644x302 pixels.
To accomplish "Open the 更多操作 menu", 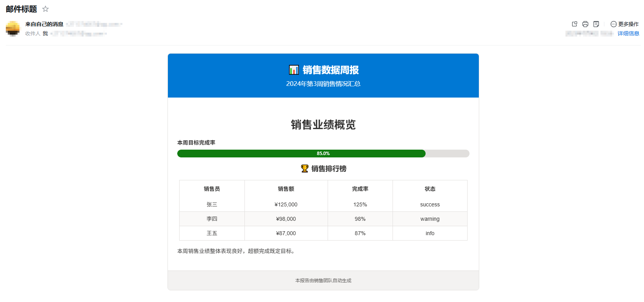I will click(x=624, y=24).
